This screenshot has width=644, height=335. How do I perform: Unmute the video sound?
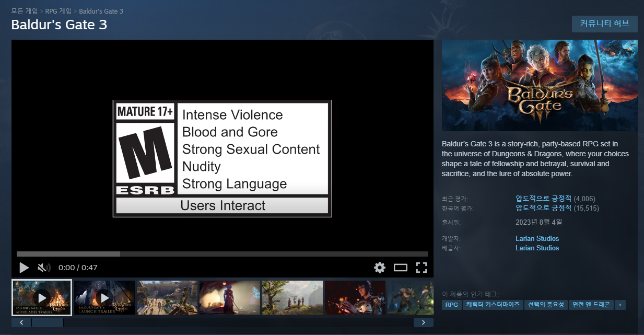[44, 268]
